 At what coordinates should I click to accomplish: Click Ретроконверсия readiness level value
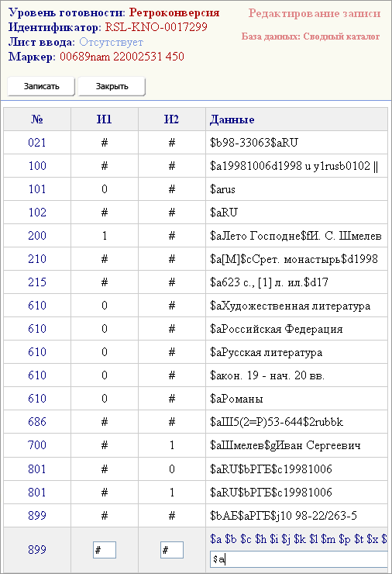pyautogui.click(x=174, y=13)
